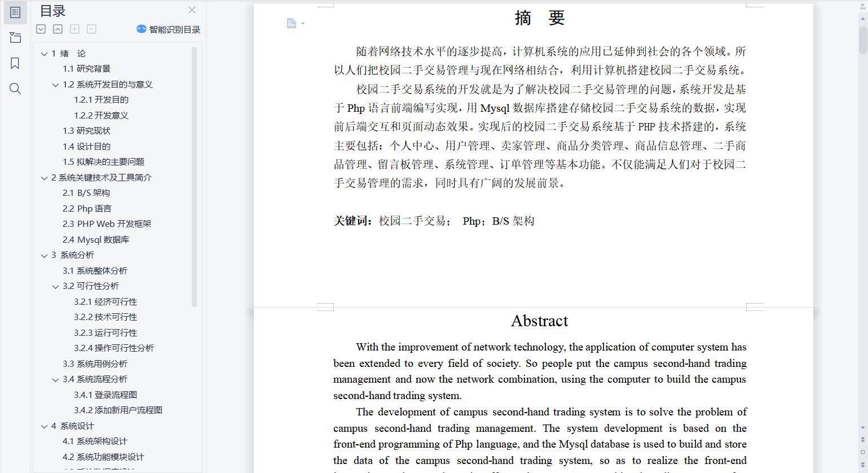Go to 2.2 Php 语言
Screen dimensions: 868x473
point(87,208)
